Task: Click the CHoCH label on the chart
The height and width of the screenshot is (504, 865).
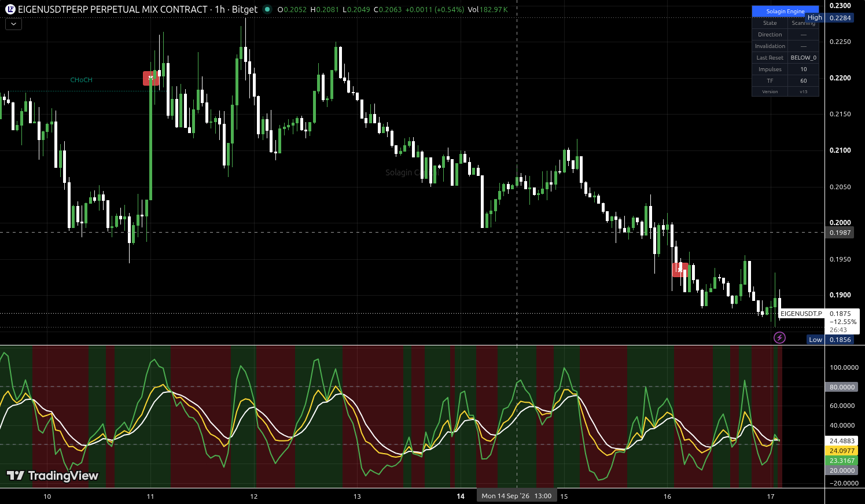Action: [81, 80]
